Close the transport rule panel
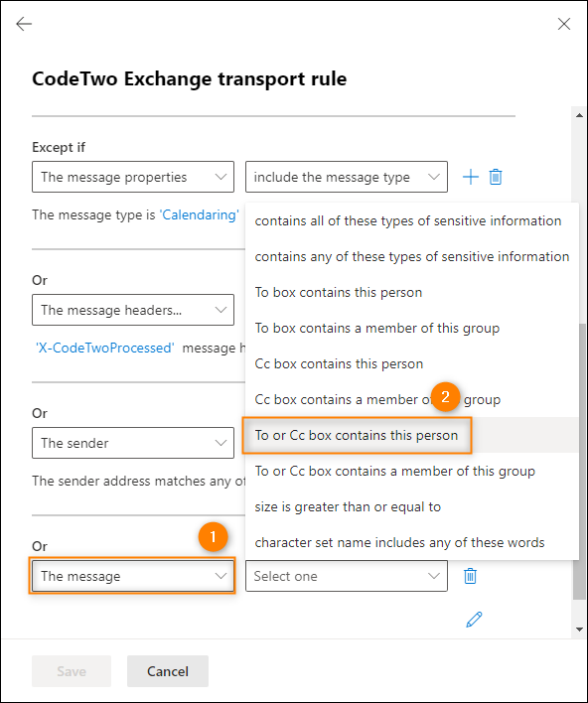Viewport: 588px width, 703px height. 564,24
